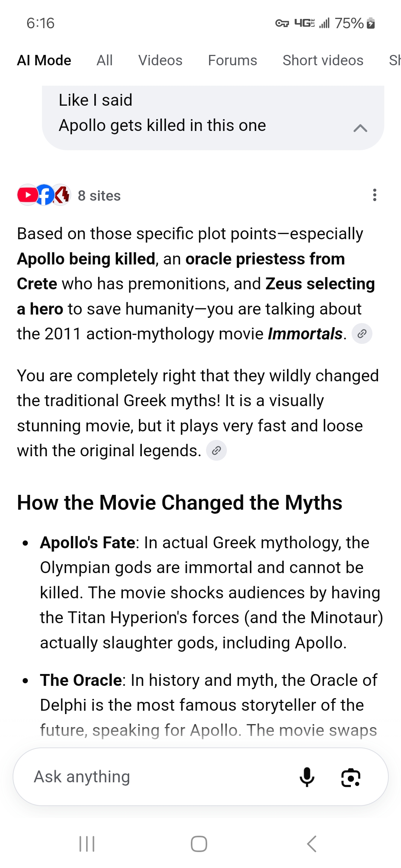The image size is (401, 868).
Task: Collapse the query bubble with chevron
Action: [360, 128]
